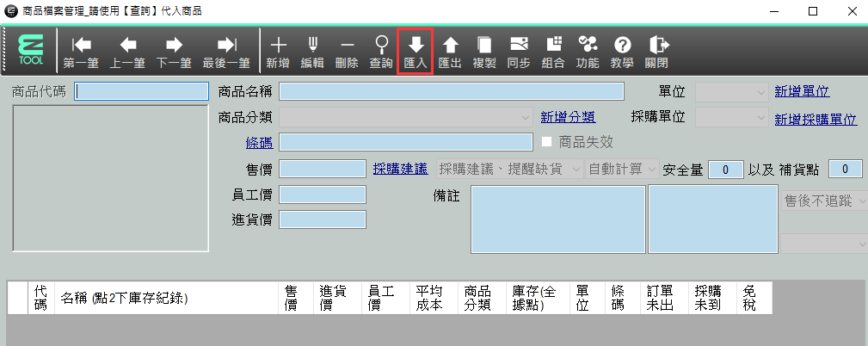The width and height of the screenshot is (868, 346).
Task: Click the 進貨價 column header
Action: pos(337,298)
